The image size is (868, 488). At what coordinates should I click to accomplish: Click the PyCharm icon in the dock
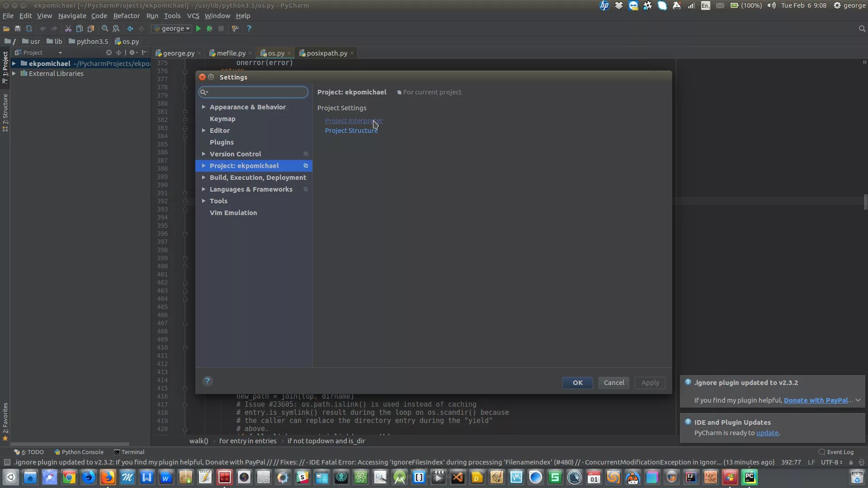[x=750, y=477]
